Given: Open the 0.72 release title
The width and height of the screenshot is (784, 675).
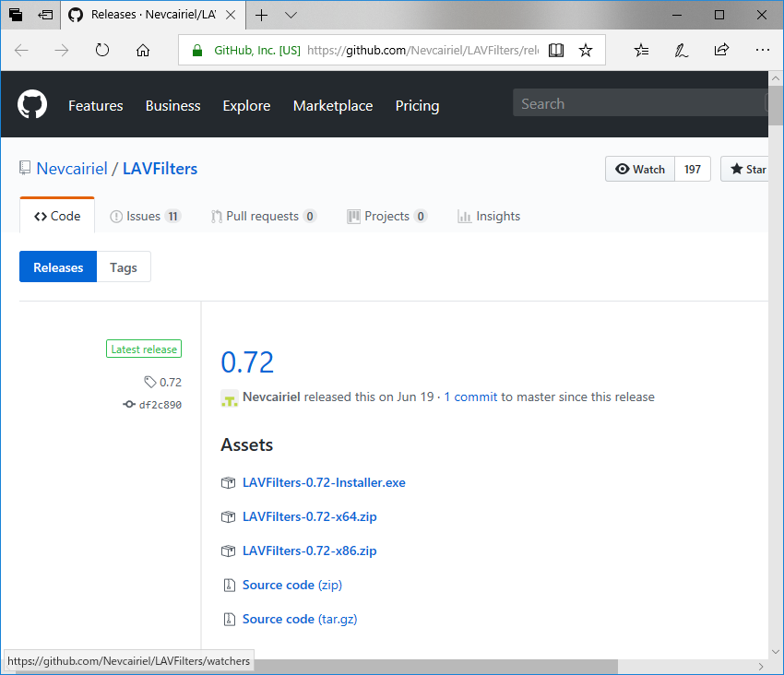Looking at the screenshot, I should [x=247, y=362].
